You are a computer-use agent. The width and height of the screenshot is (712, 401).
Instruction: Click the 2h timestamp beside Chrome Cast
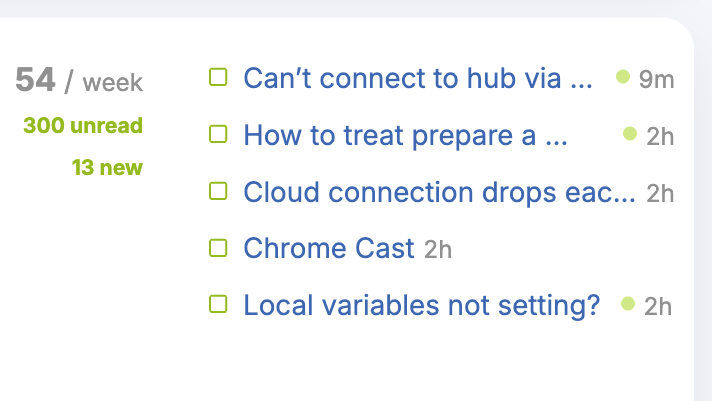click(x=438, y=249)
